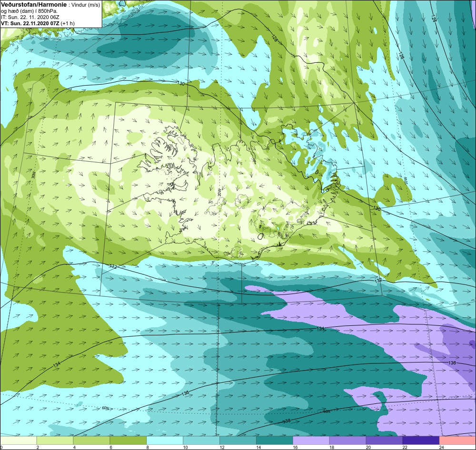Click the 10–12 m/s light teal legend swatch
The width and height of the screenshot is (476, 450).
pyautogui.click(x=201, y=440)
